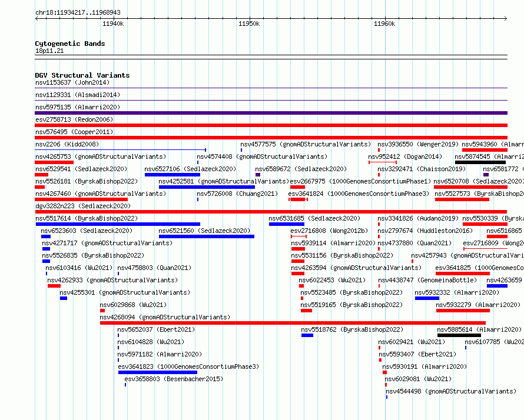Click nsv5930191 (Almarri2020) label
Viewport: 524px width, 420px height.
point(424,366)
